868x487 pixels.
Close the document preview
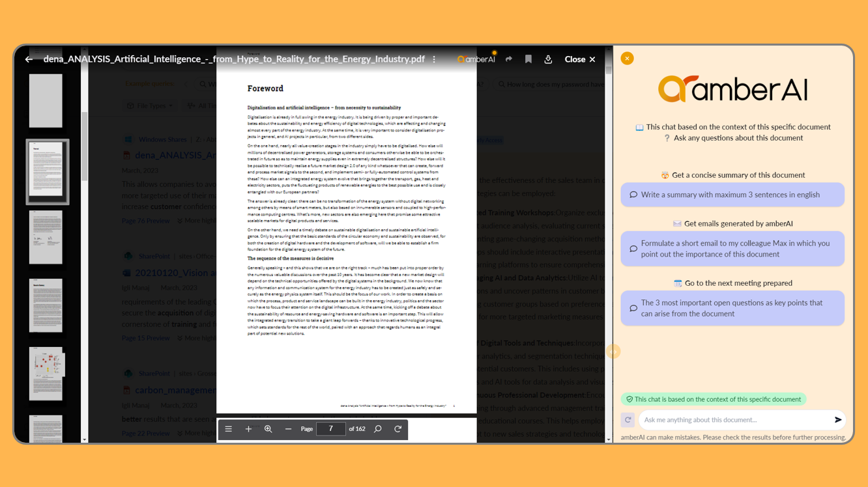click(x=580, y=59)
